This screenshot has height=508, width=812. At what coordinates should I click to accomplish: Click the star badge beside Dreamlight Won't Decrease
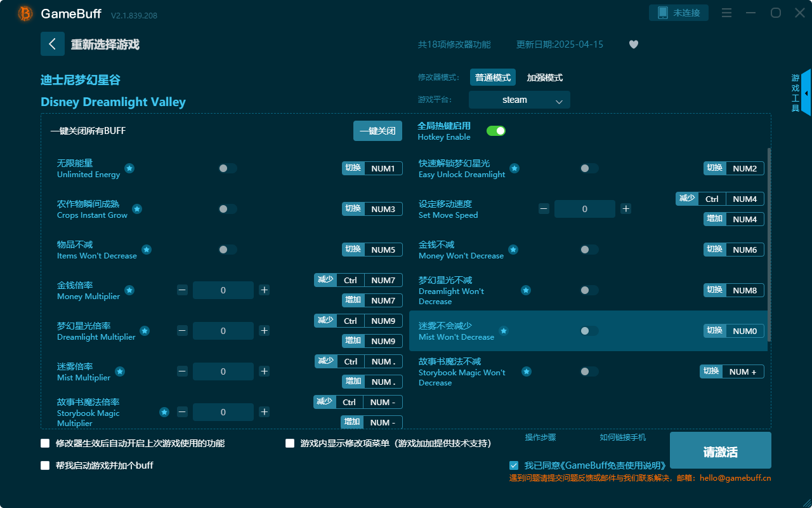[526, 290]
